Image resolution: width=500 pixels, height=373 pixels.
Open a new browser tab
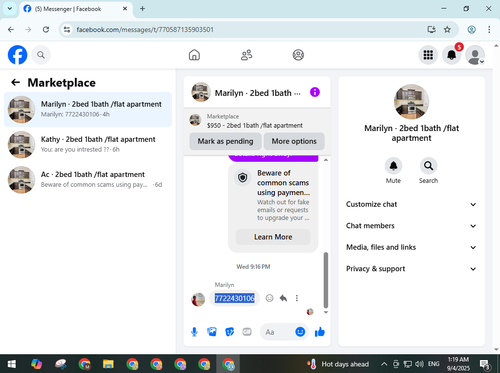[x=142, y=9]
